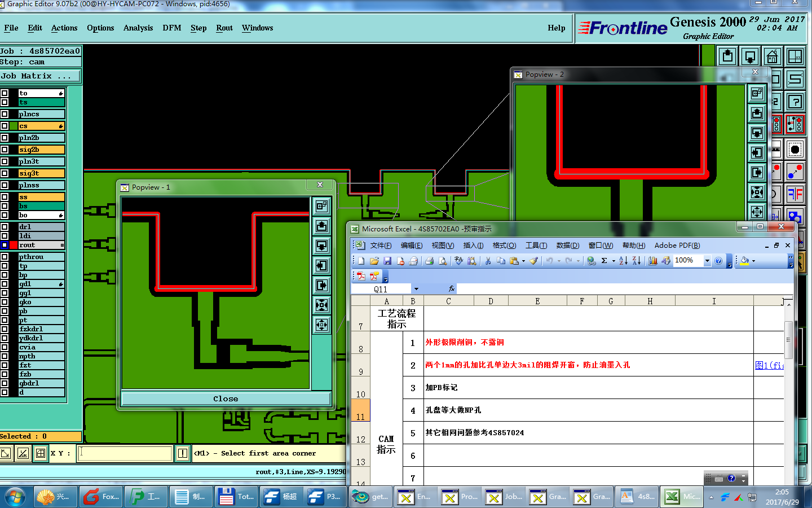
Task: Click the snap grid icon beside XY field
Action: click(x=41, y=453)
